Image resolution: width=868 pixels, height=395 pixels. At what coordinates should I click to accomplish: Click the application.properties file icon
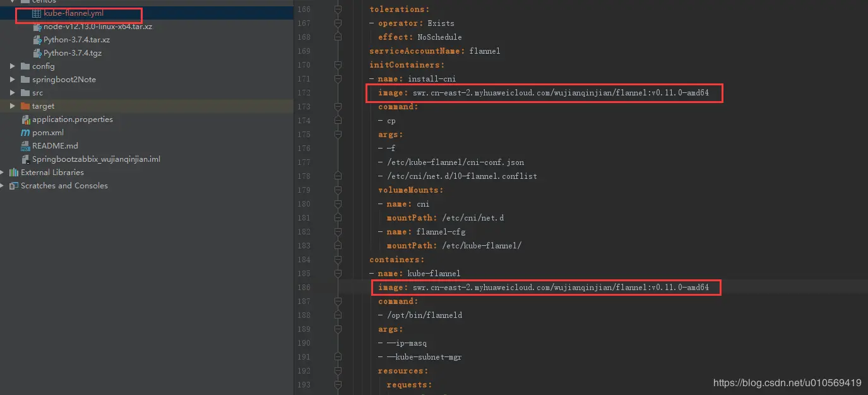pyautogui.click(x=25, y=119)
